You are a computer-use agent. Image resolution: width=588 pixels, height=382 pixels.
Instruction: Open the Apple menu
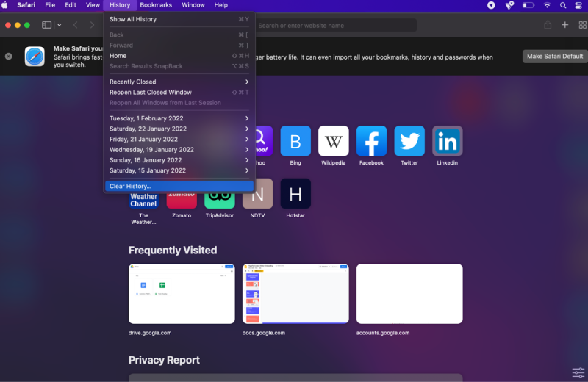pyautogui.click(x=4, y=5)
